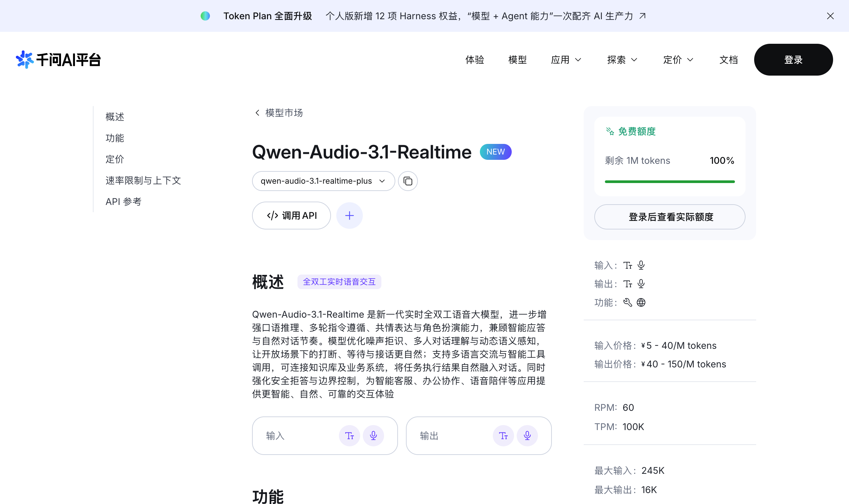Expand the 定价 navigation menu
The width and height of the screenshot is (849, 504).
(678, 60)
